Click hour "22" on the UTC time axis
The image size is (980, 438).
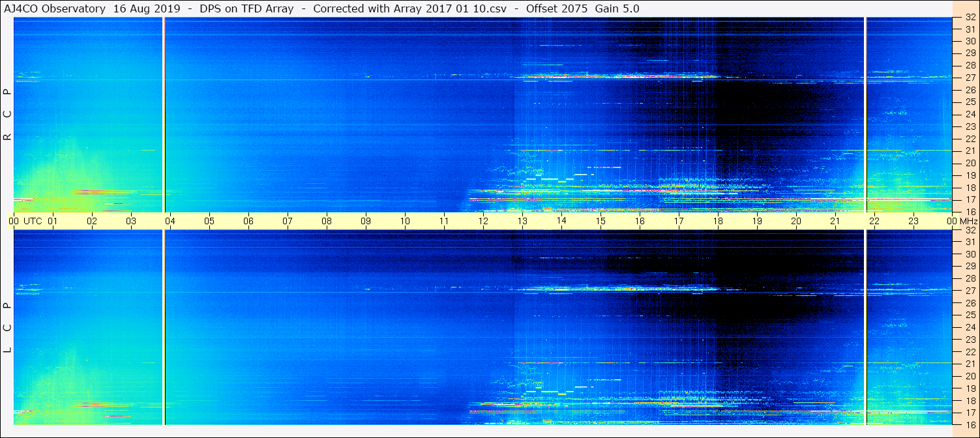pyautogui.click(x=874, y=221)
